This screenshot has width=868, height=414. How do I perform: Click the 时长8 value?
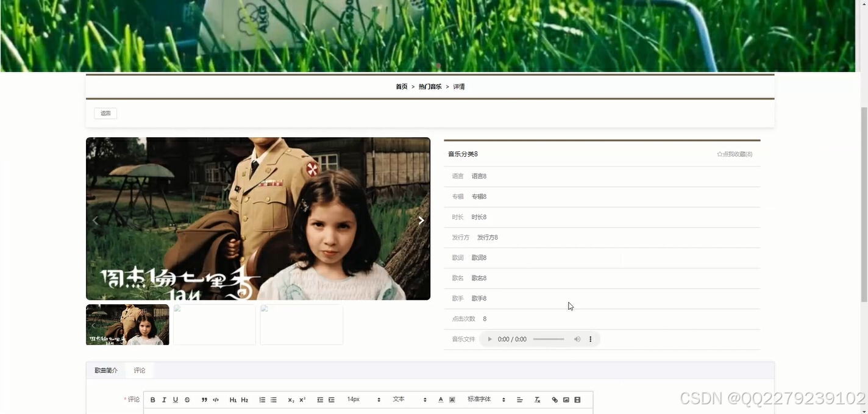(479, 217)
